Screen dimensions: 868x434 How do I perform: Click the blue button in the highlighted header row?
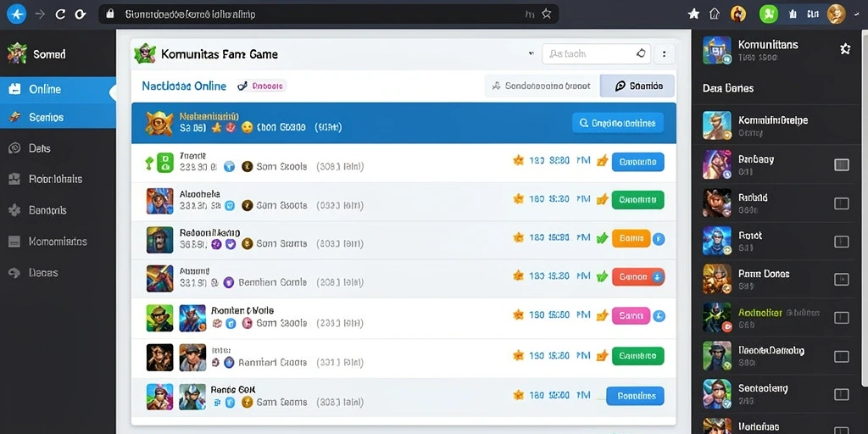pyautogui.click(x=617, y=124)
